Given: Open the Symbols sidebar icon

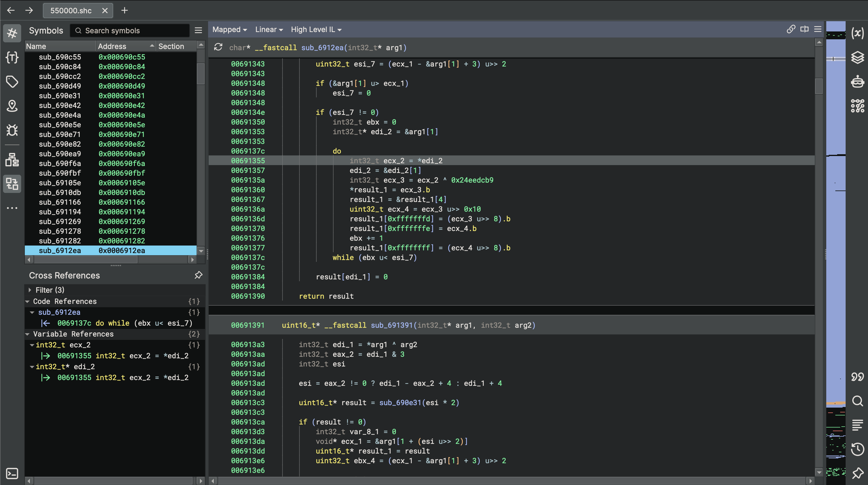Looking at the screenshot, I should point(12,33).
